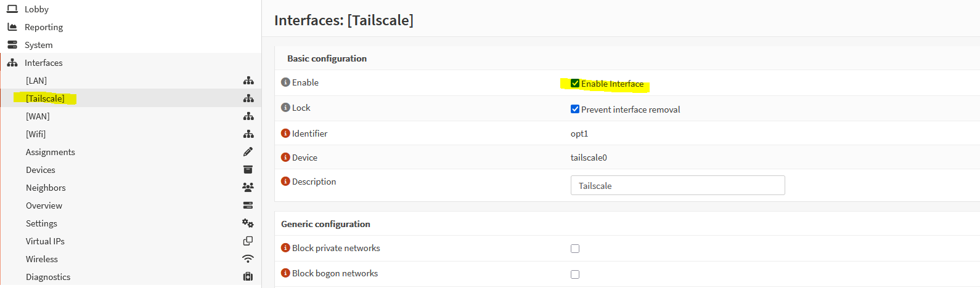Select the [LAN] interface entry
Viewport: 980px width, 288px height.
coord(36,81)
